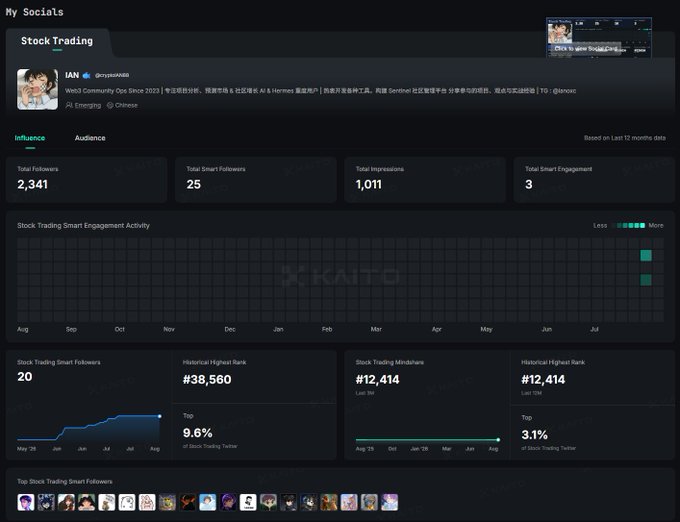Click the My Socials heading

pyautogui.click(x=35, y=12)
